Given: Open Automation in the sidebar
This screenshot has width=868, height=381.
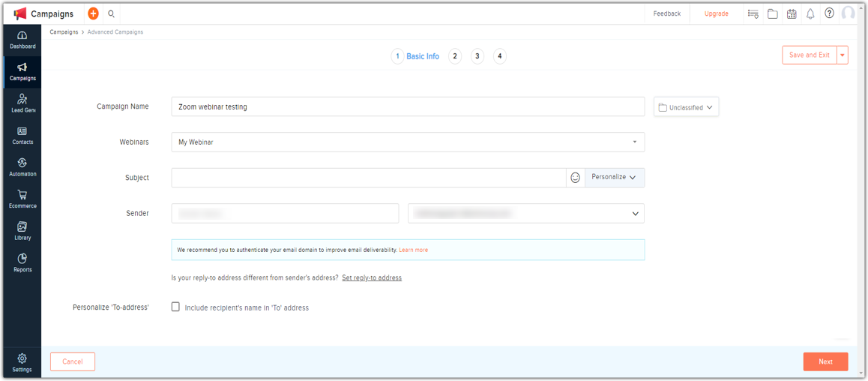Looking at the screenshot, I should pos(22,167).
